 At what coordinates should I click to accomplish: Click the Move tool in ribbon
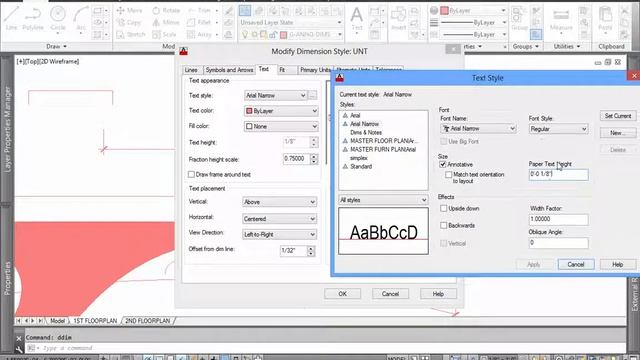129,10
